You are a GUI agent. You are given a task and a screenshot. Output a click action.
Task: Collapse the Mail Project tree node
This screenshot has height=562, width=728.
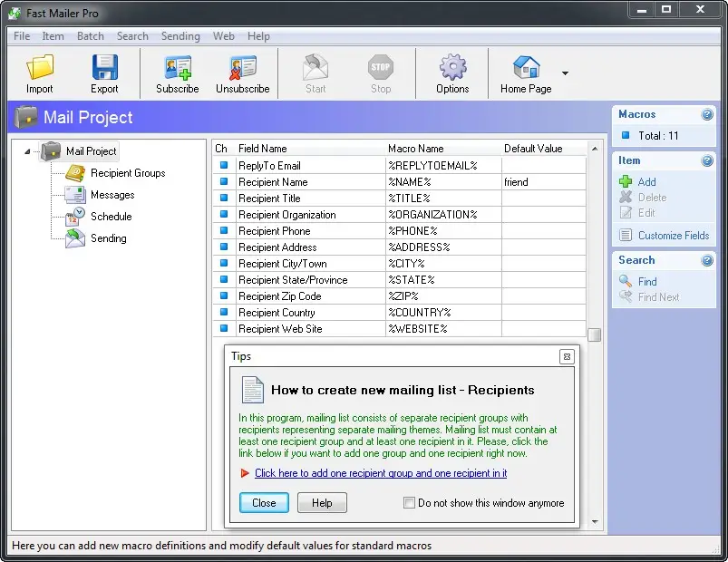pos(27,151)
